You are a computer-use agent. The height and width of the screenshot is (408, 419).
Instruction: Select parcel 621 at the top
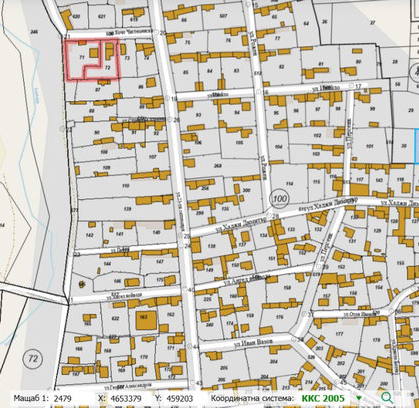pos(102,16)
